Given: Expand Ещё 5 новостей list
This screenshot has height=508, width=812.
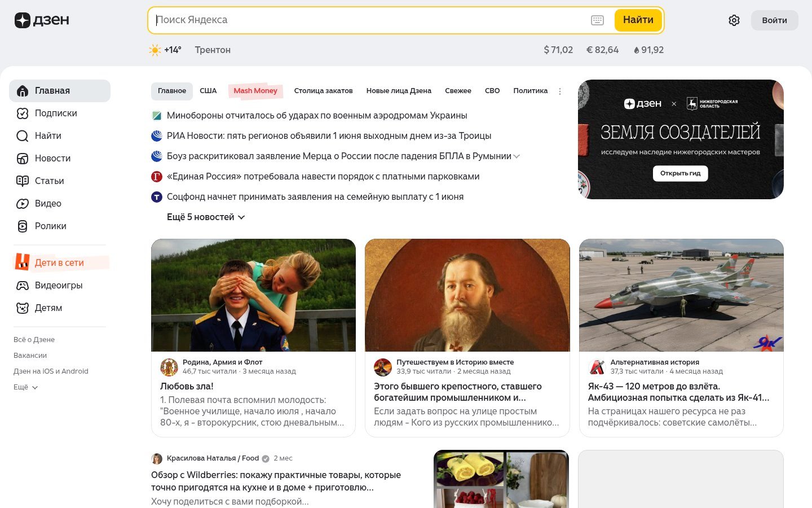Looking at the screenshot, I should coord(206,217).
